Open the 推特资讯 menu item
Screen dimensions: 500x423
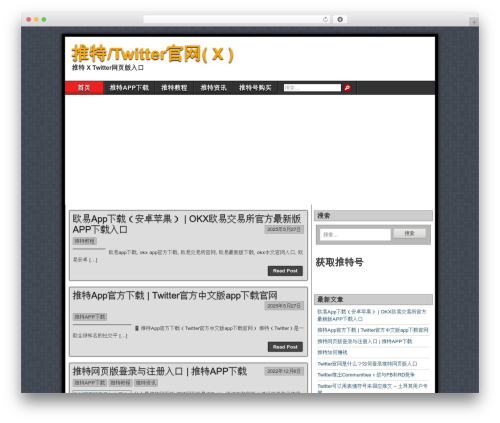213,88
